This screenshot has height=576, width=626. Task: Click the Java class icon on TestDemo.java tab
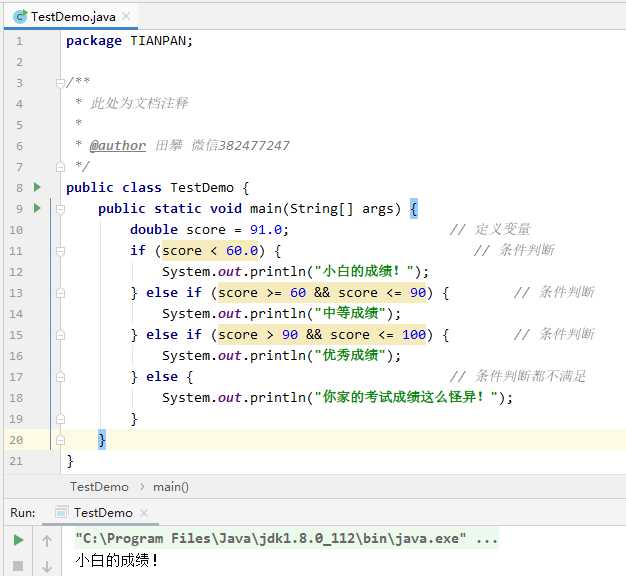(20, 17)
